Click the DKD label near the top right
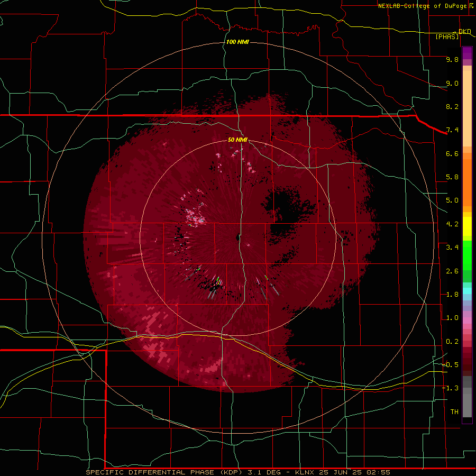Viewport: 476px width, 476px height. click(464, 31)
